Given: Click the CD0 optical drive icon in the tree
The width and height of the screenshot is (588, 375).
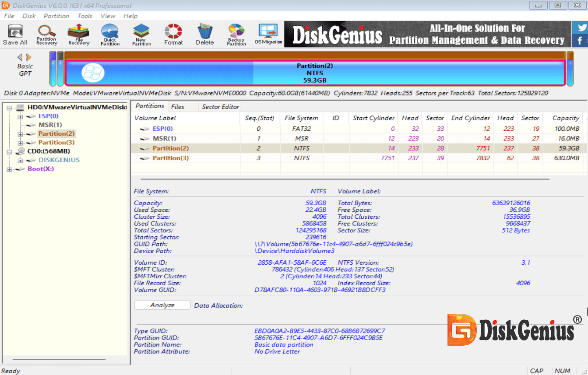Looking at the screenshot, I should coord(21,151).
